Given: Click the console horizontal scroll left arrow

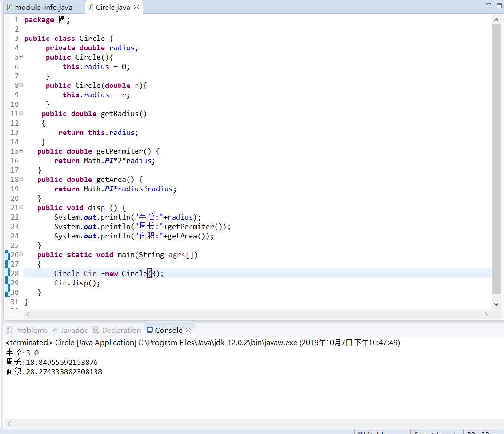Looking at the screenshot, I should 9,423.
